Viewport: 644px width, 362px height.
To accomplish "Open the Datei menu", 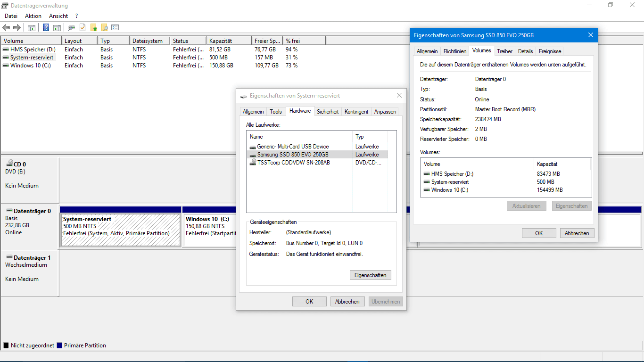I will (11, 16).
